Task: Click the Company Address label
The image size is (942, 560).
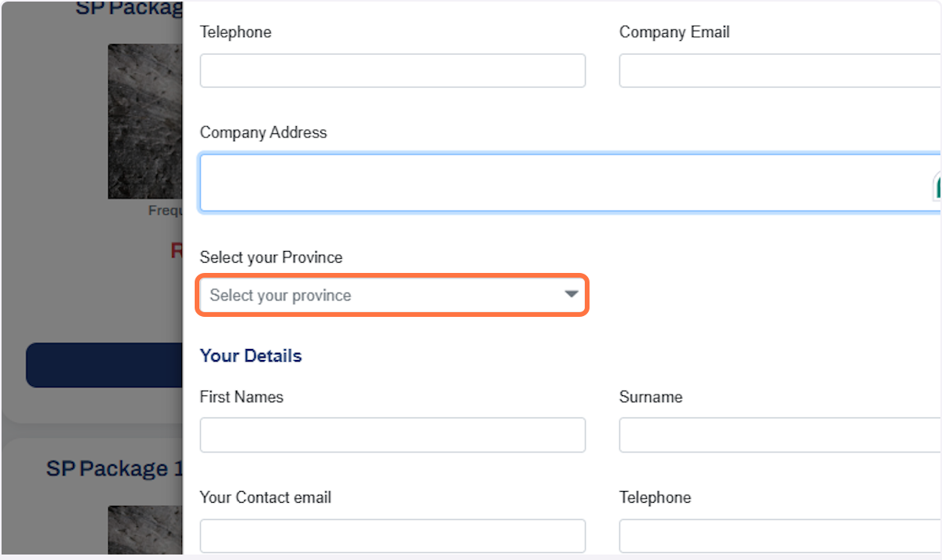Action: [263, 133]
